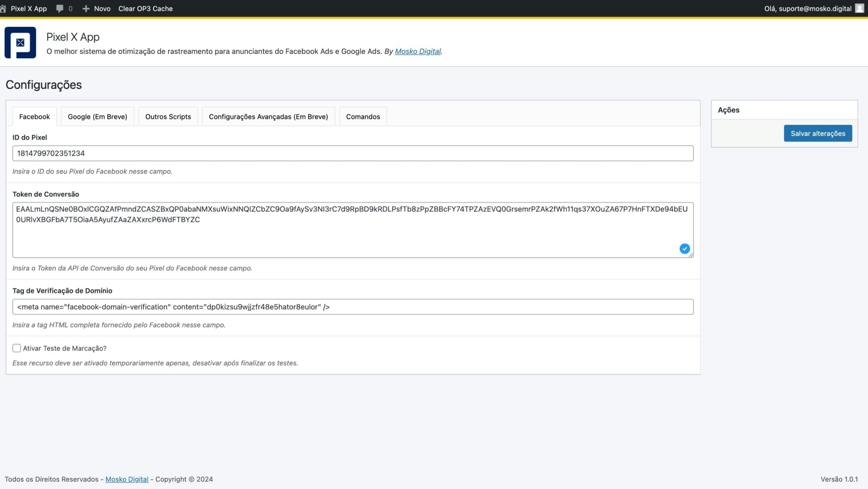
Task: Click the Pixel X App page title
Action: click(x=73, y=37)
